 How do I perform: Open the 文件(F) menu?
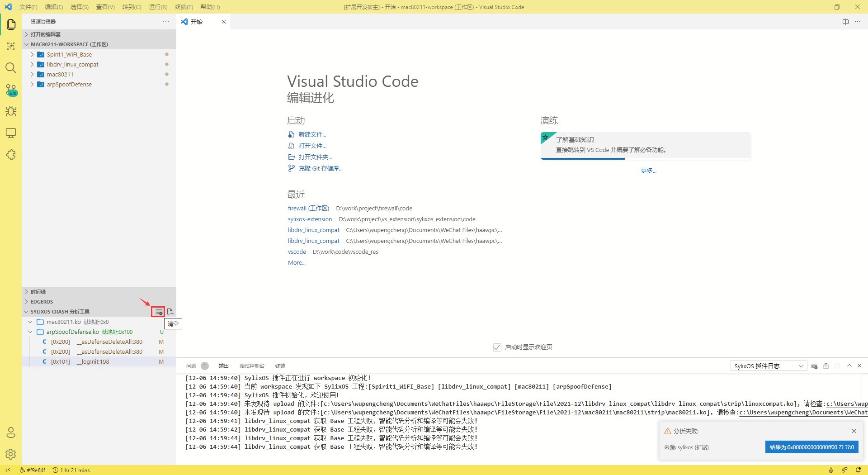(28, 7)
